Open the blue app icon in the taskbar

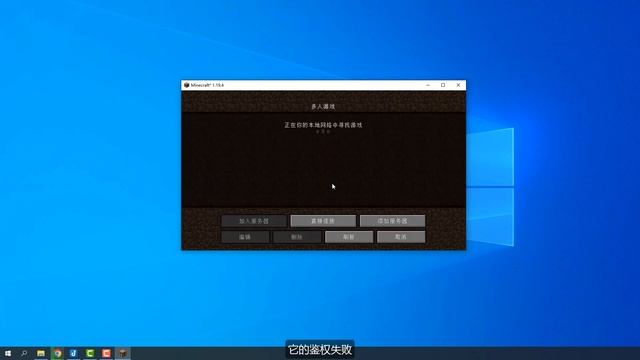pos(73,353)
